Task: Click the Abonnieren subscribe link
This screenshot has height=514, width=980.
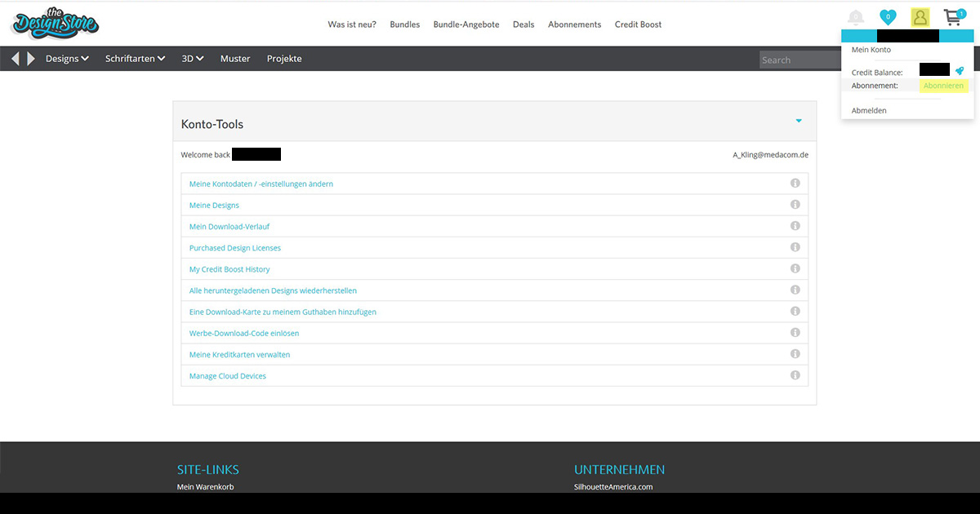Action: coord(943,86)
